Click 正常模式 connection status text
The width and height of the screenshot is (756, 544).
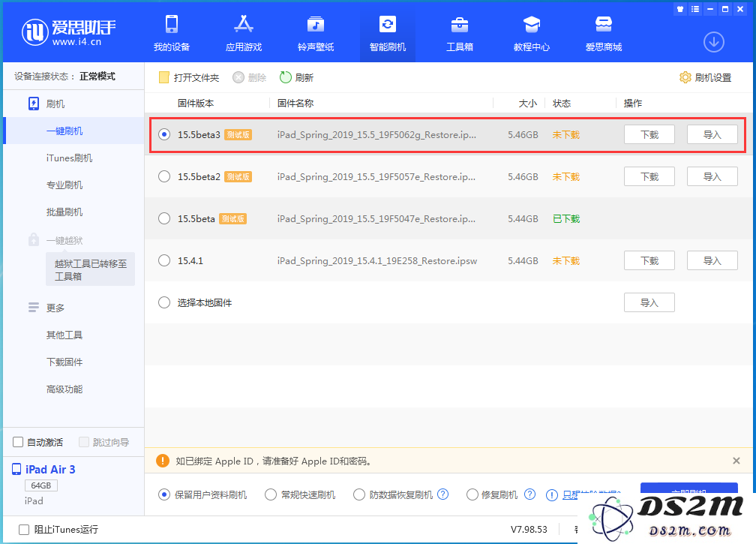pyautogui.click(x=97, y=77)
